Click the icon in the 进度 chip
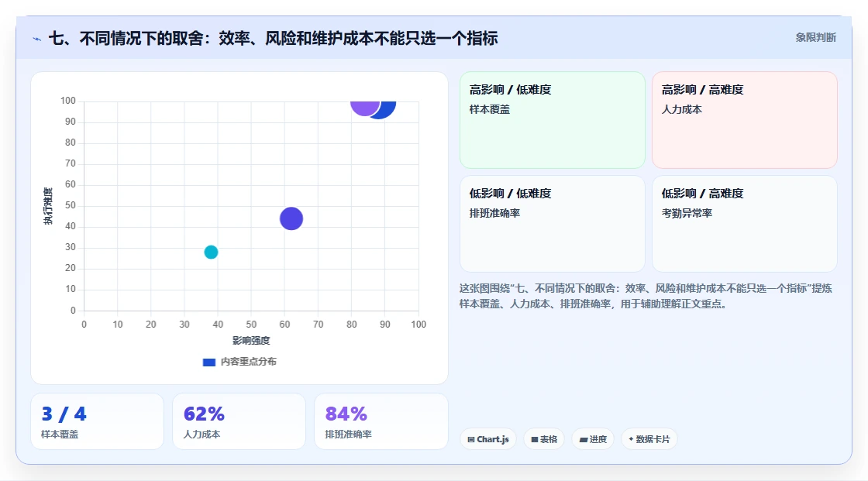Viewport: 868px width, 481px height. (x=584, y=440)
